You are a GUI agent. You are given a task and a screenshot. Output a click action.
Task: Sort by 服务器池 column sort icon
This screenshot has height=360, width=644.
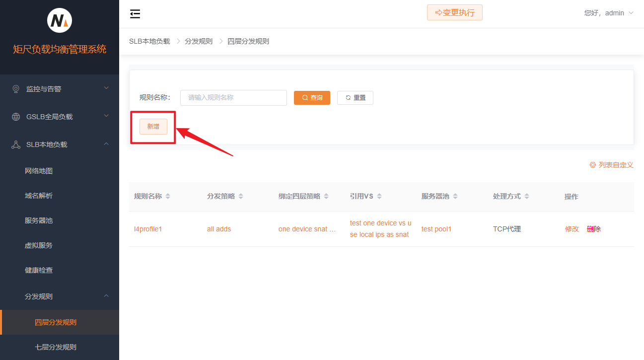[455, 197]
